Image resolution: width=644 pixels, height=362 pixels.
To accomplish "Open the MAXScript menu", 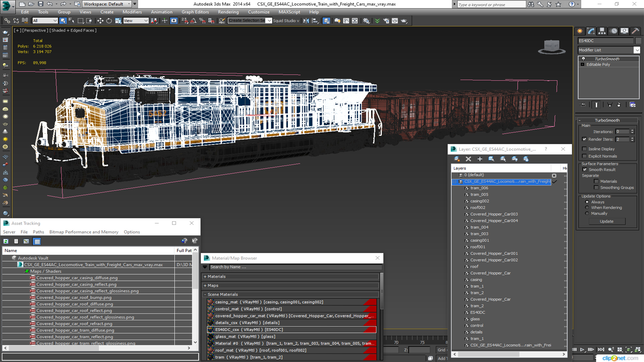I will (289, 12).
